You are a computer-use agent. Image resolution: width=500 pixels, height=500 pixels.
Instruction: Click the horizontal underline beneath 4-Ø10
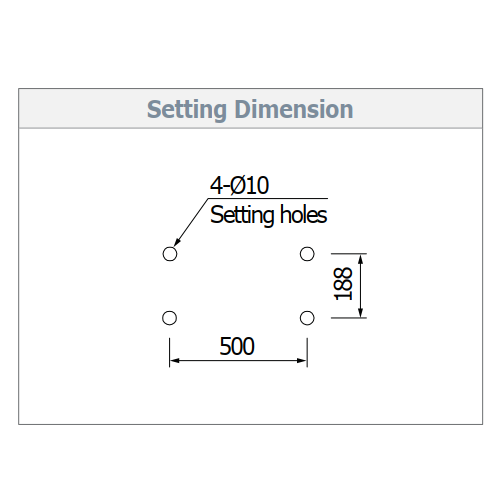[x=268, y=199]
